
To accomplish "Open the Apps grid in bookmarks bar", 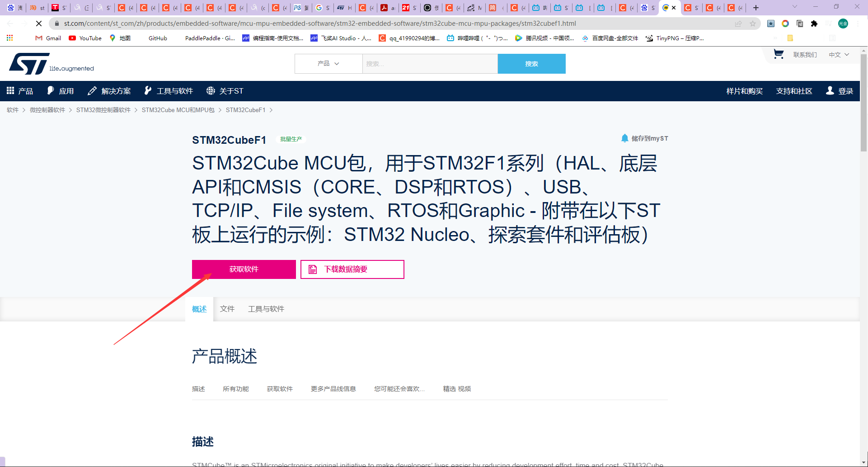I will click(x=9, y=38).
